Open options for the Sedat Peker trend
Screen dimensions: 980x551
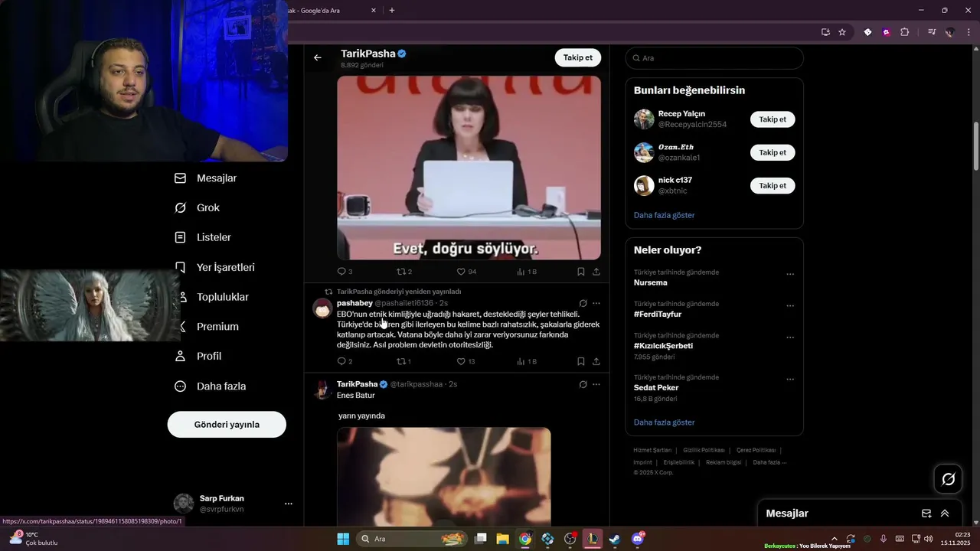[x=790, y=379]
